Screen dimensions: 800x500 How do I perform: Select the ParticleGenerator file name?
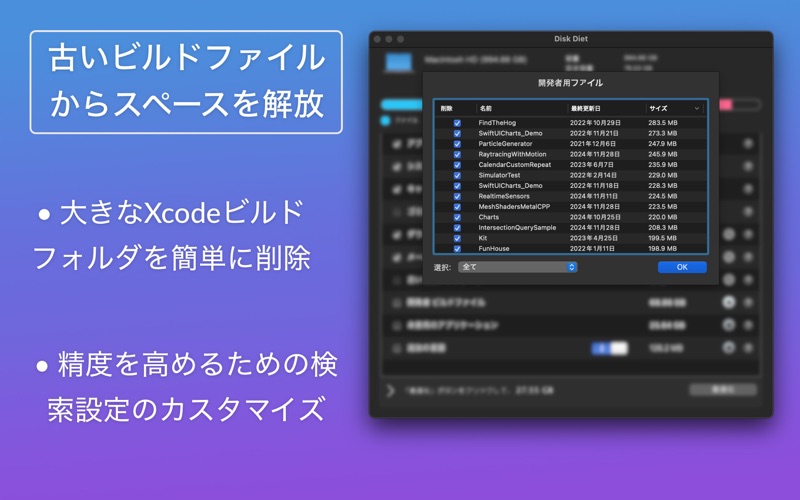pyautogui.click(x=505, y=144)
